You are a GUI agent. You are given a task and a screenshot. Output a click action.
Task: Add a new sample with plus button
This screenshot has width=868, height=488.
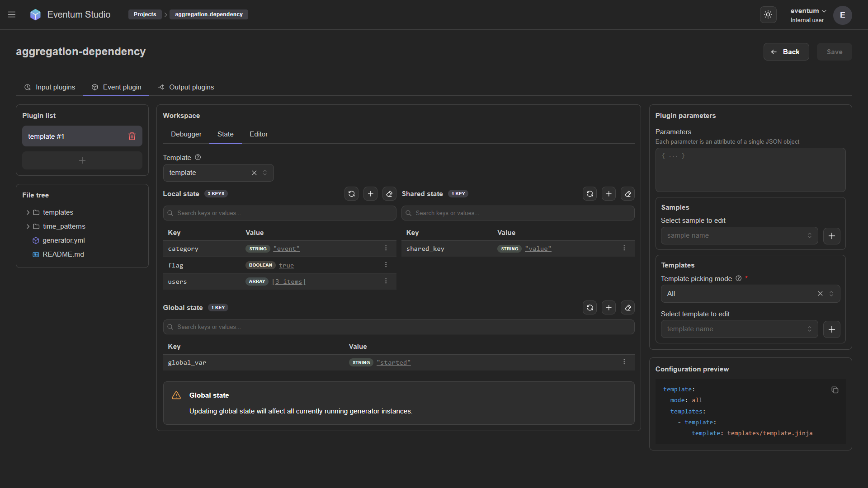[831, 236]
